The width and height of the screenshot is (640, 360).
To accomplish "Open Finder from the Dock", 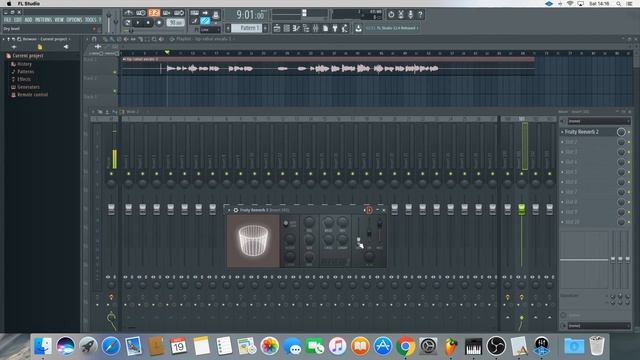I will 43,346.
